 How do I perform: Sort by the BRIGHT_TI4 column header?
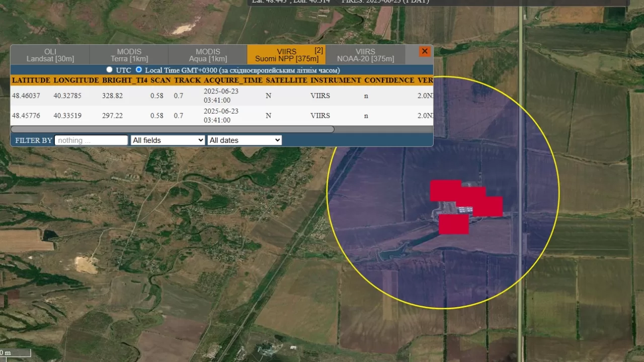tap(125, 80)
